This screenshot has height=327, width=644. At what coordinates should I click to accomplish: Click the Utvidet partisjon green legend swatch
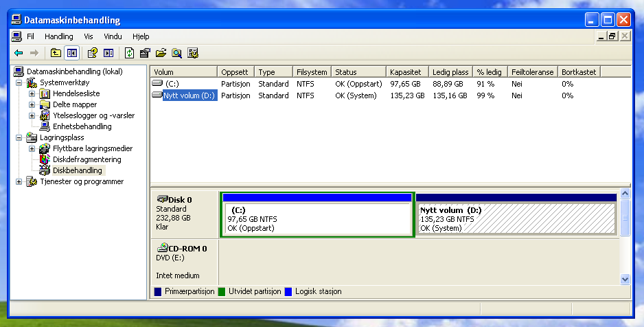(x=222, y=292)
